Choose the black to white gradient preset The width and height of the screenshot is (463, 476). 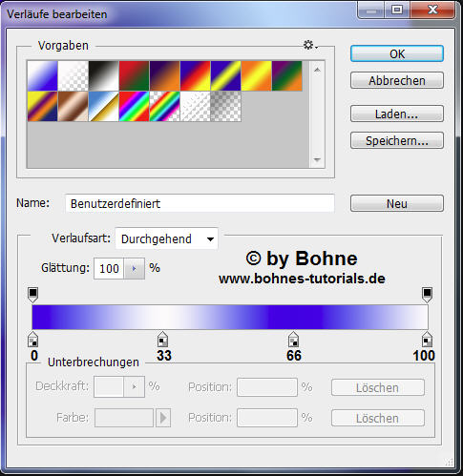click(x=103, y=75)
